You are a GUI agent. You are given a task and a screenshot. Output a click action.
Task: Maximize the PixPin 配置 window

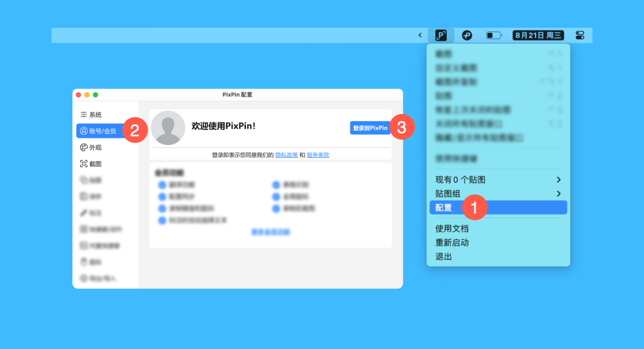(96, 95)
